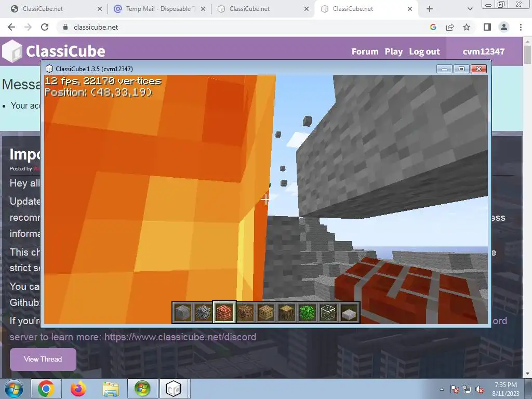
Task: Click the ClassiCube website logo
Action: pyautogui.click(x=54, y=51)
